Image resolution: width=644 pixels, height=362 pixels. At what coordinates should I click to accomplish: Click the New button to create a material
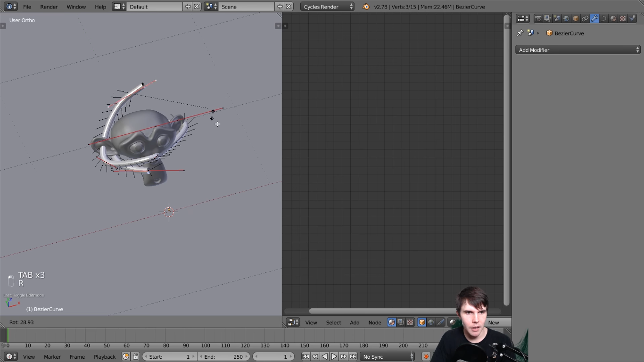click(494, 322)
